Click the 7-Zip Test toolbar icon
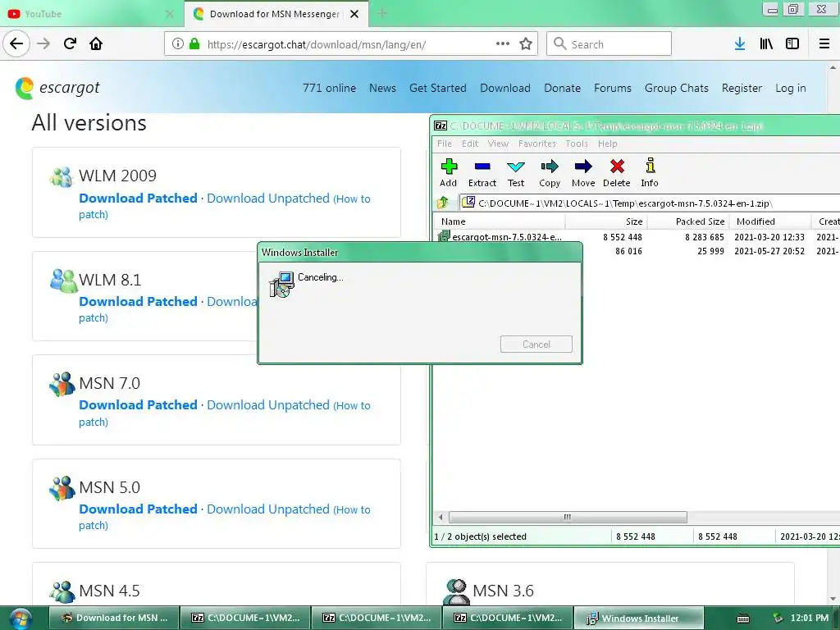The height and width of the screenshot is (630, 840). [x=516, y=167]
